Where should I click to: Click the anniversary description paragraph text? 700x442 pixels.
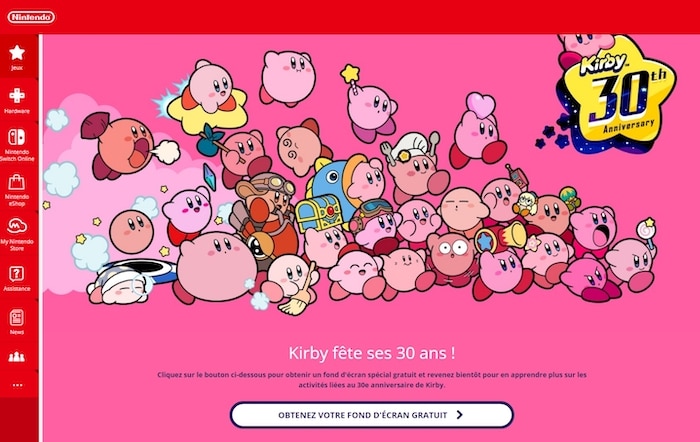[372, 379]
